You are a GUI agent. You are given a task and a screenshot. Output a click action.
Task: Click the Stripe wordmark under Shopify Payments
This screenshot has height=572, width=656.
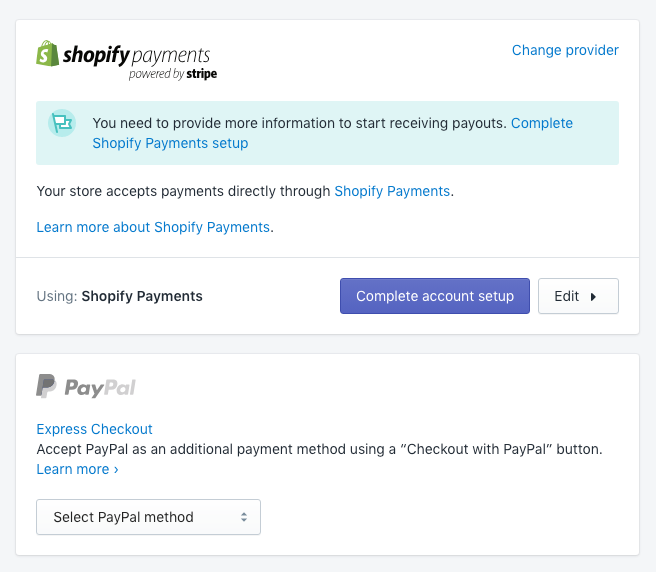tap(202, 74)
